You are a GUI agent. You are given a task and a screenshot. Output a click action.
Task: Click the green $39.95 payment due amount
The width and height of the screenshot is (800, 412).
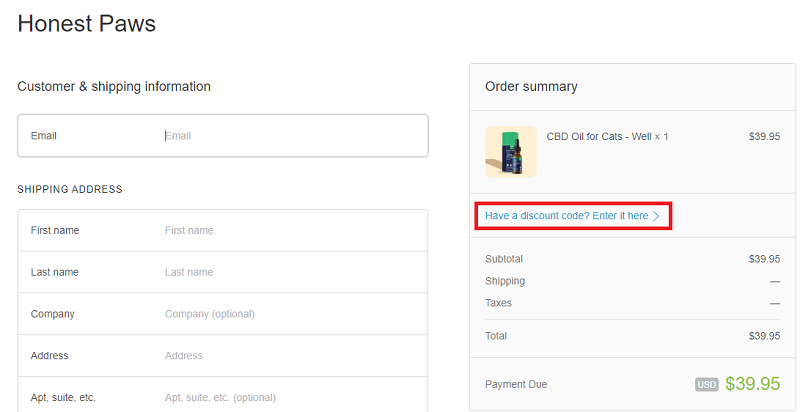752,384
